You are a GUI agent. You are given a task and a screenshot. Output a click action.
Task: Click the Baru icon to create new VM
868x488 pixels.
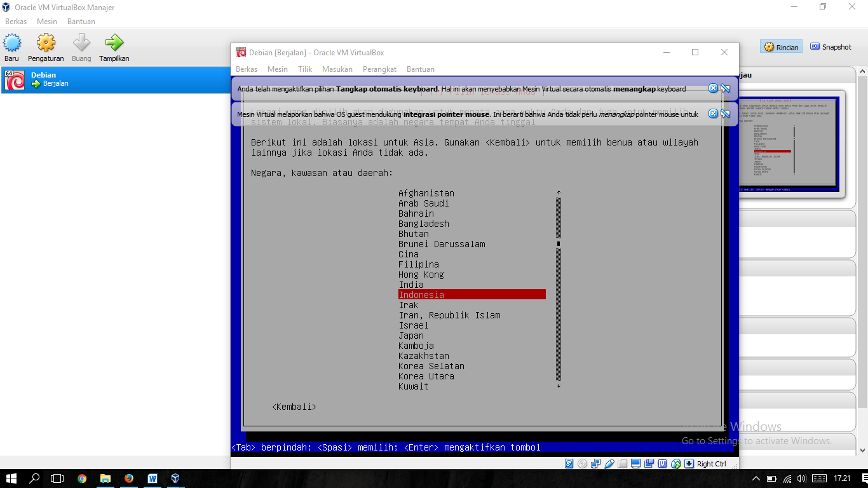pyautogui.click(x=11, y=48)
